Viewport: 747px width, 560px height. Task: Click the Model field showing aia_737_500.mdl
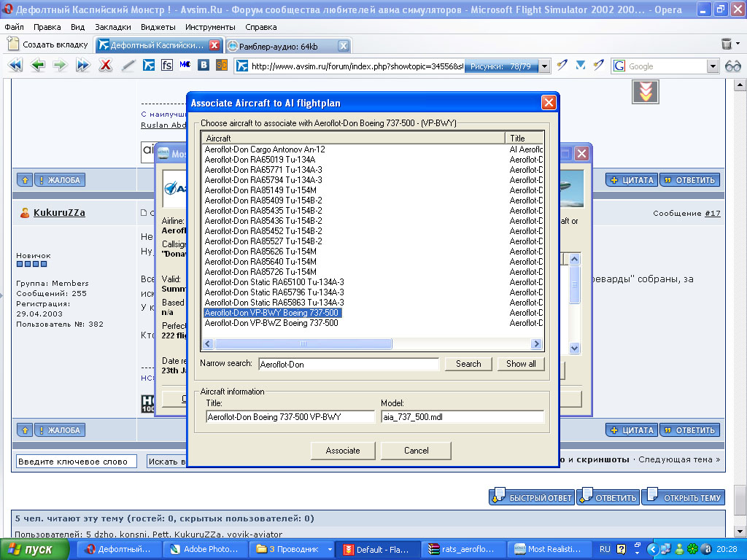pos(462,417)
